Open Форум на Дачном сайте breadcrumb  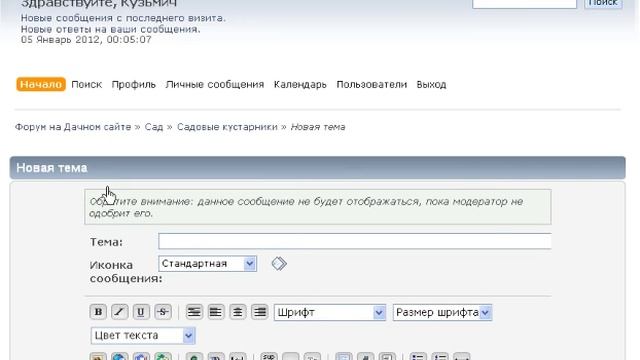coord(73,127)
